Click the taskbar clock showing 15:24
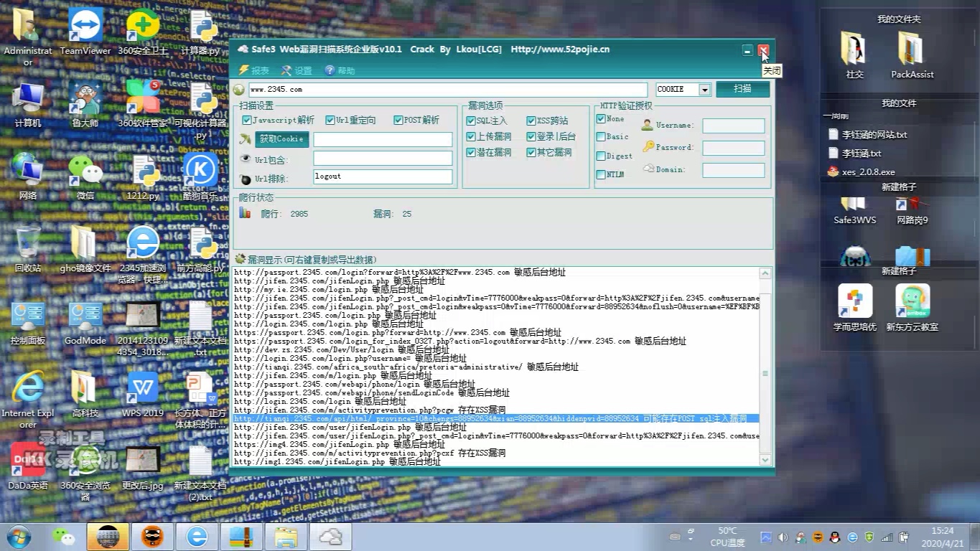Viewport: 980px width, 551px height. pos(943,537)
